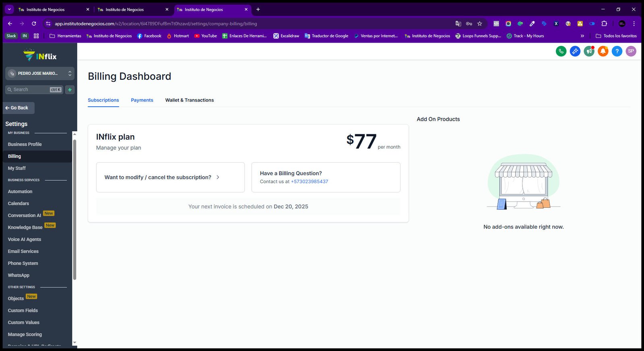Click the browser address bar URL
This screenshot has height=351, width=644.
(x=156, y=24)
